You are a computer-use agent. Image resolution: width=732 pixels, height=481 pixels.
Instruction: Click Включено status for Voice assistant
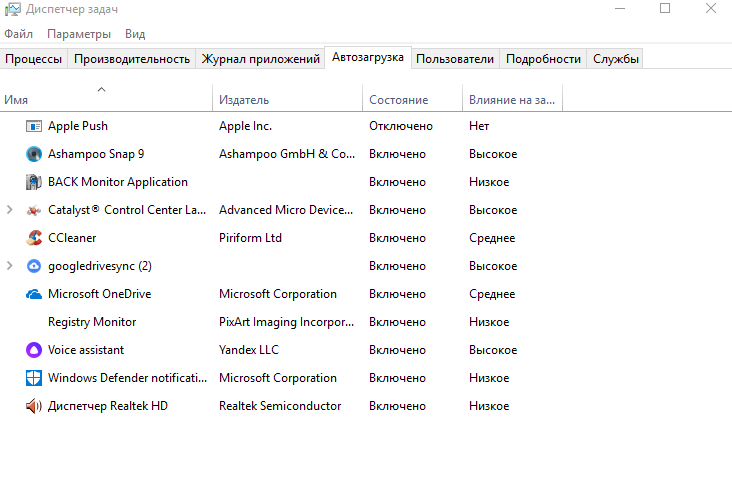pos(397,350)
